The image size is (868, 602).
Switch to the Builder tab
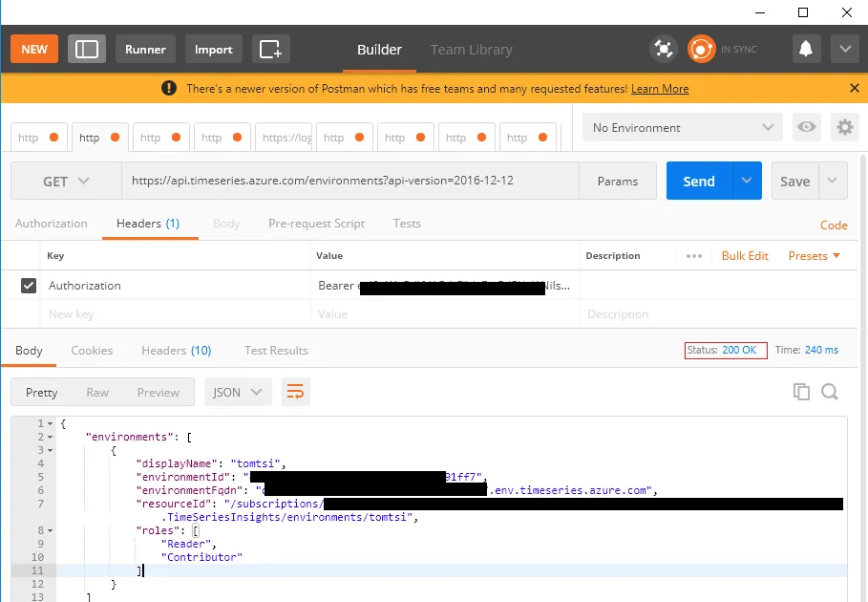379,50
